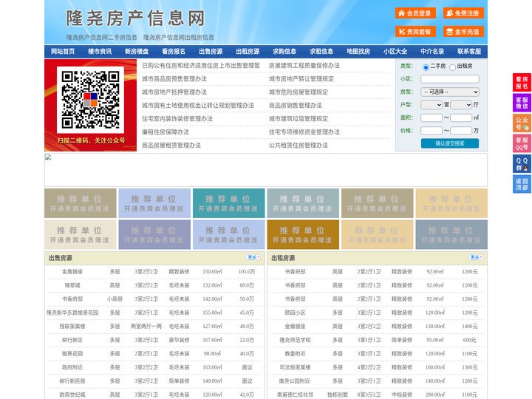Open 出租房源 in the navigation bar
Viewport: 532px width, 399px height.
pyautogui.click(x=248, y=52)
